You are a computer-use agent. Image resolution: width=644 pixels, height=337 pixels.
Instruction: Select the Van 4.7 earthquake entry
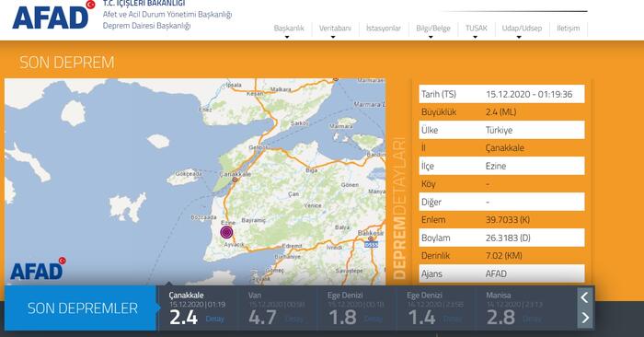277,308
